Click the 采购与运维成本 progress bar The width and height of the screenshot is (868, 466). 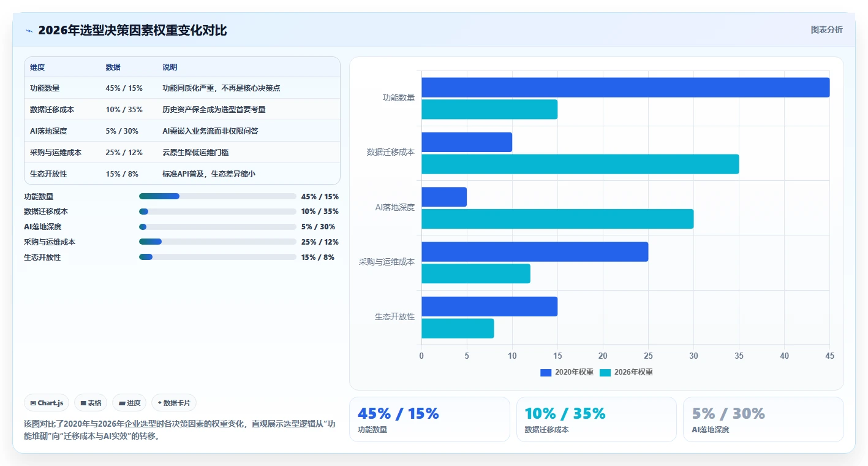click(x=217, y=242)
